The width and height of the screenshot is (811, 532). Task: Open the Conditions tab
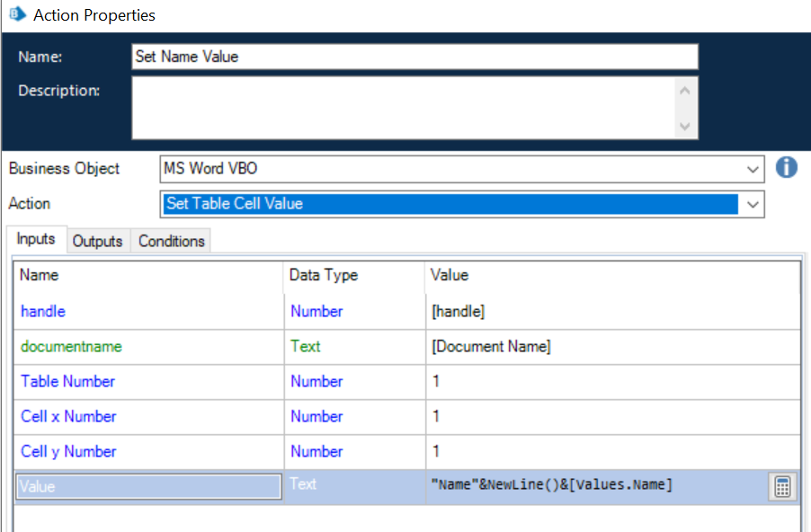172,241
